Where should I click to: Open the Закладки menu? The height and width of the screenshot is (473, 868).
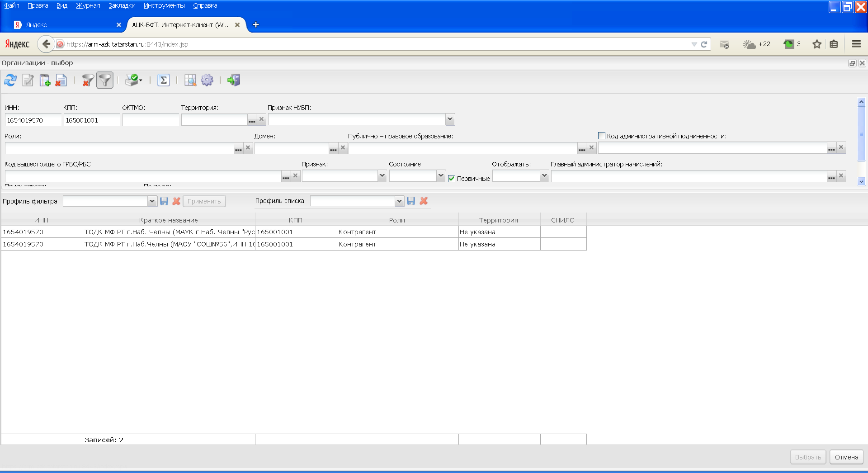pos(122,5)
